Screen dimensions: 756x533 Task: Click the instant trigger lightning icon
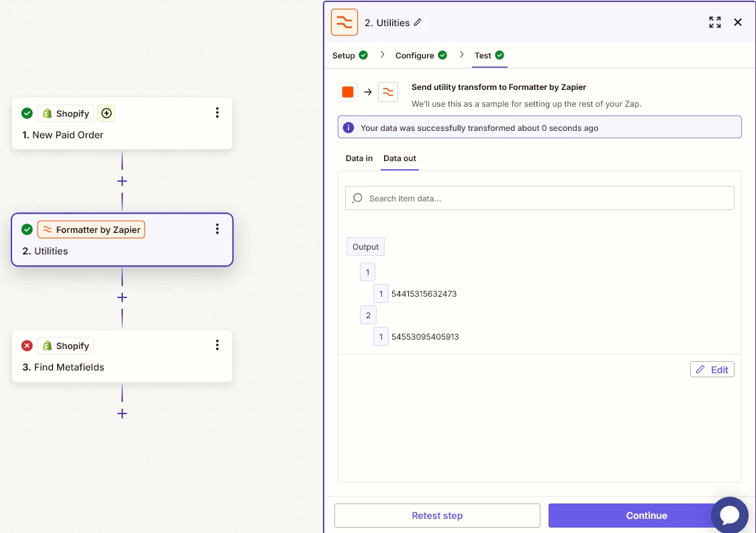click(x=107, y=113)
